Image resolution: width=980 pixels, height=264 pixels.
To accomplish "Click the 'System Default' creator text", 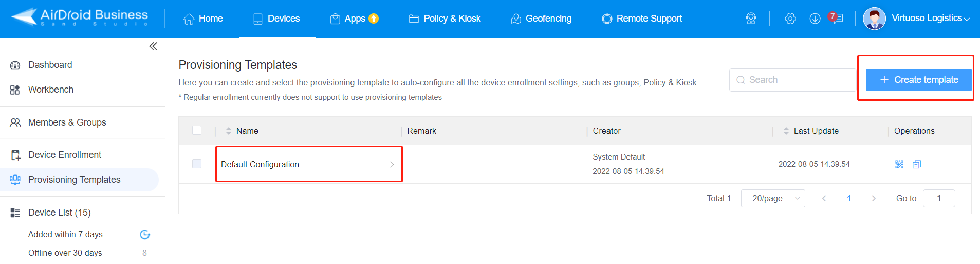I will pyautogui.click(x=619, y=157).
